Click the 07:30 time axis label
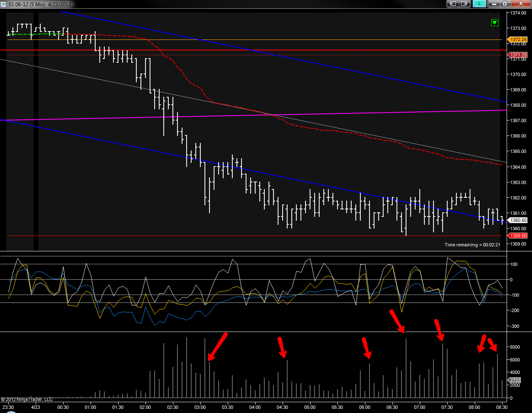Image resolution: width=532 pixels, height=413 pixels. [x=447, y=407]
